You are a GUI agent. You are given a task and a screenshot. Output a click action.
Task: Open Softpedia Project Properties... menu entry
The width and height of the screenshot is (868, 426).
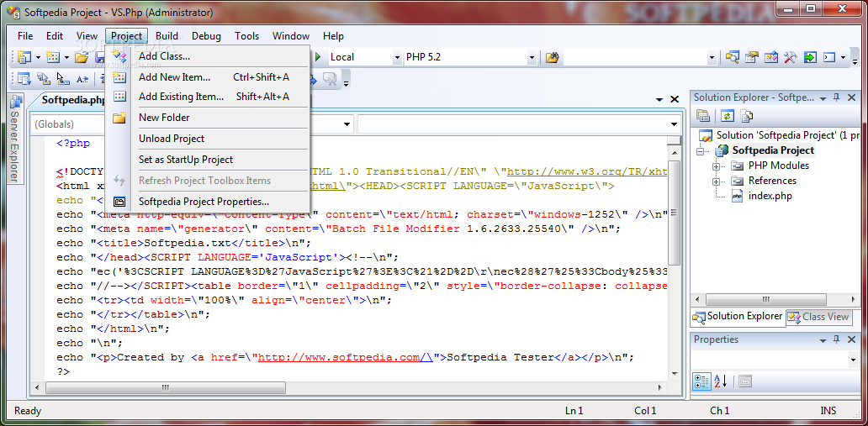pyautogui.click(x=207, y=202)
